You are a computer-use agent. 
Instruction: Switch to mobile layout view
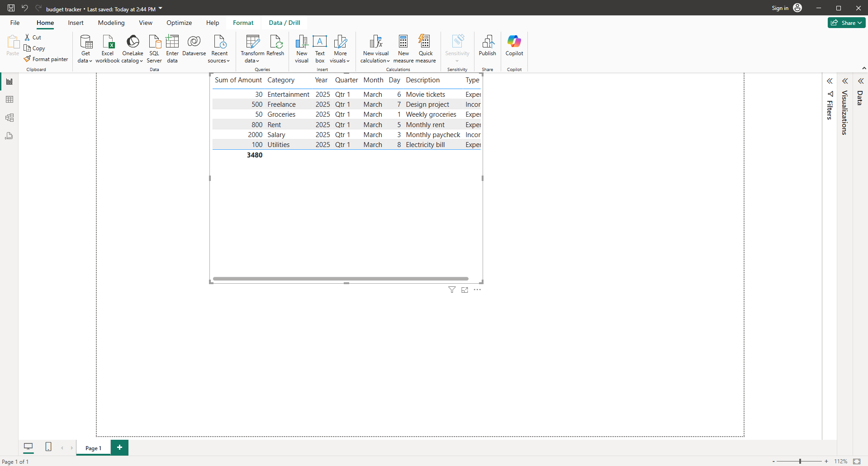pos(48,447)
